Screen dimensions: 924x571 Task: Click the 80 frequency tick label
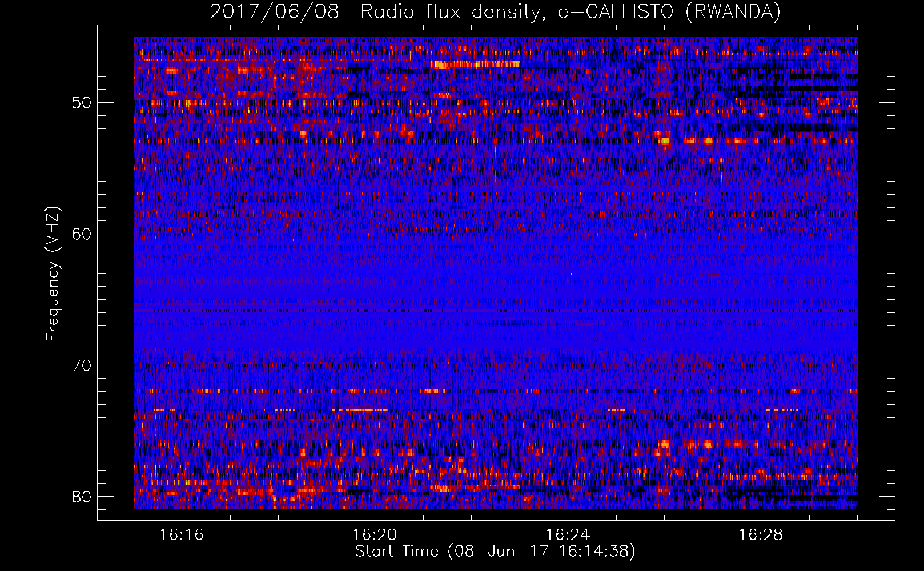pos(82,497)
